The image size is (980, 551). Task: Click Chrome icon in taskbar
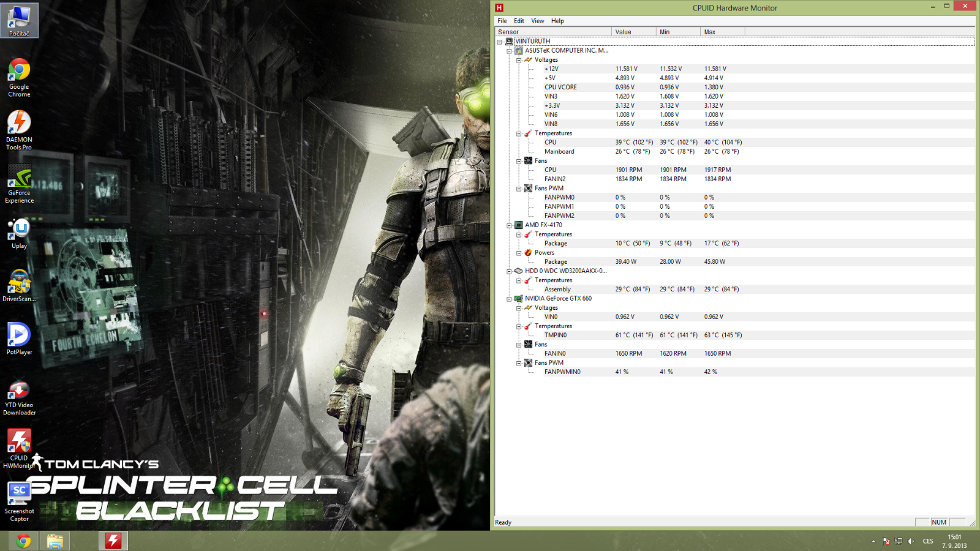(23, 541)
